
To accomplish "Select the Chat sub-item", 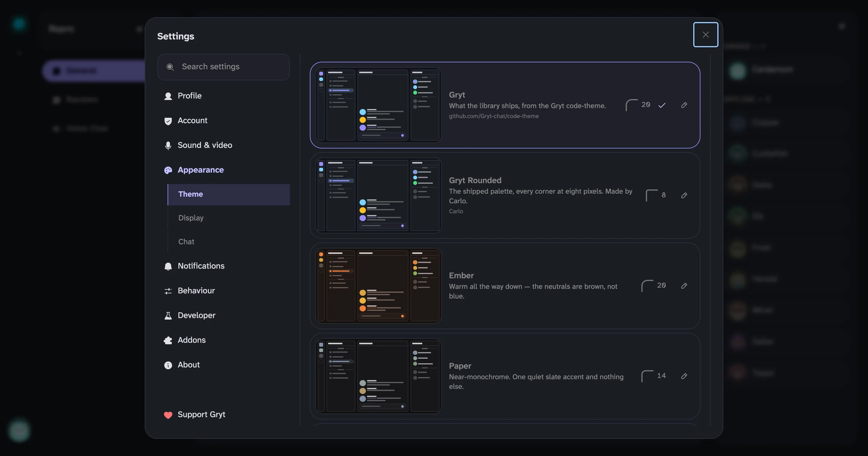I will [229, 242].
